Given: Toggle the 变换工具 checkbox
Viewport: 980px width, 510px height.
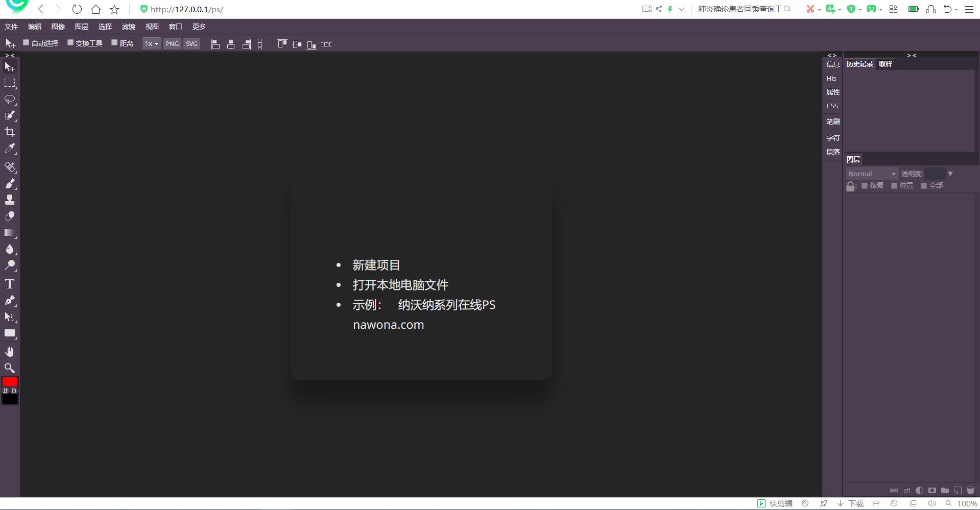Looking at the screenshot, I should tap(70, 43).
